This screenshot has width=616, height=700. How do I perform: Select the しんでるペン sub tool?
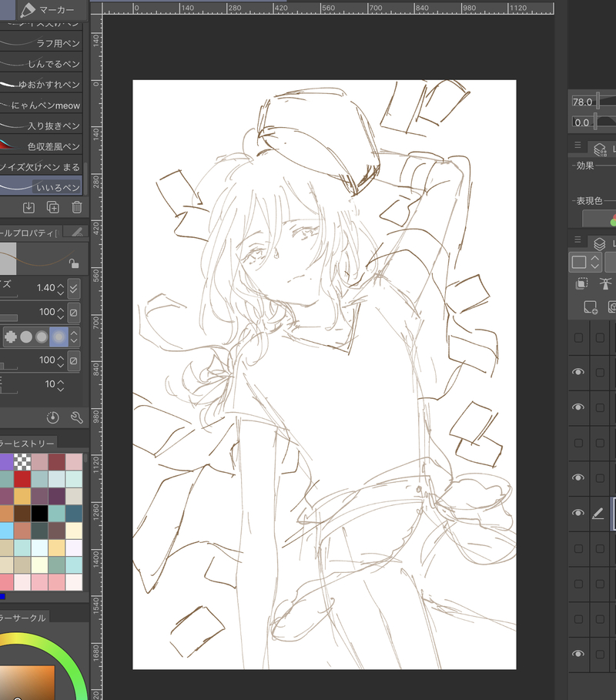point(41,64)
